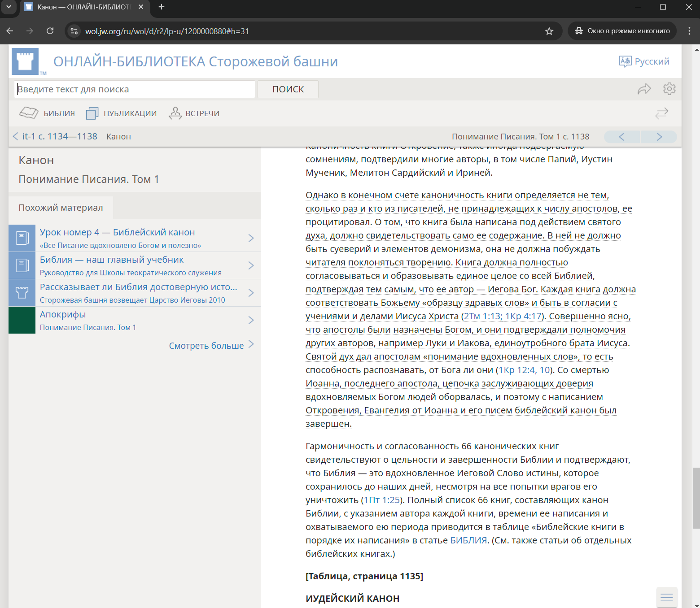Open the settings gear icon

click(x=669, y=89)
